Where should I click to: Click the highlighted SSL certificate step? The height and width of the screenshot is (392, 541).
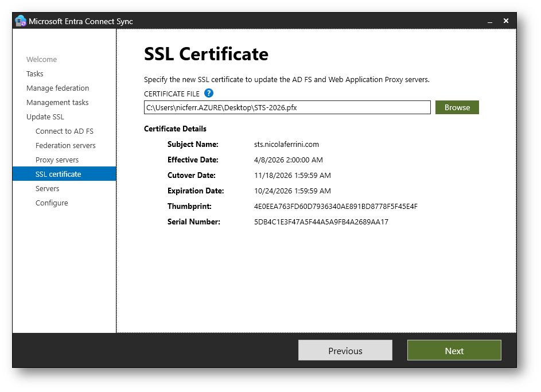click(x=58, y=174)
